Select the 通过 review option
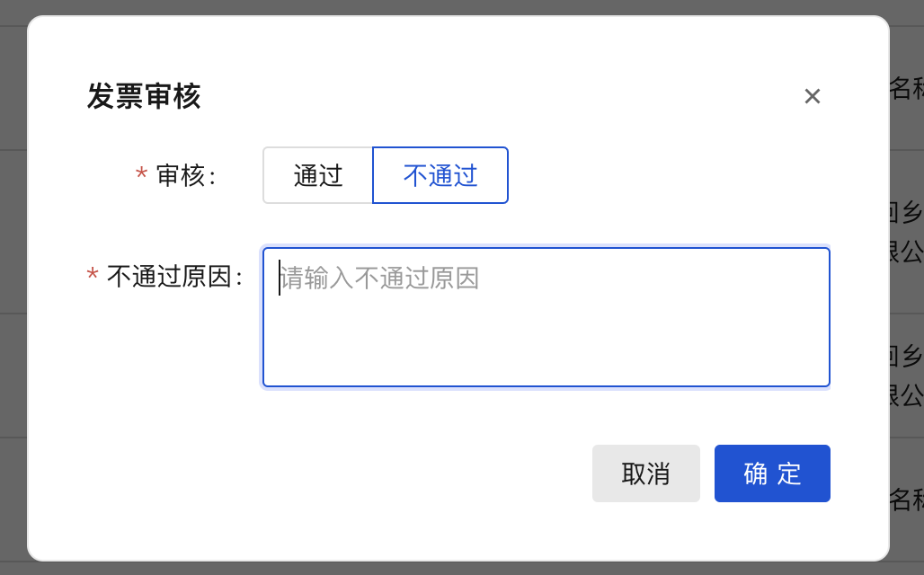This screenshot has height=575, width=924. [x=318, y=175]
